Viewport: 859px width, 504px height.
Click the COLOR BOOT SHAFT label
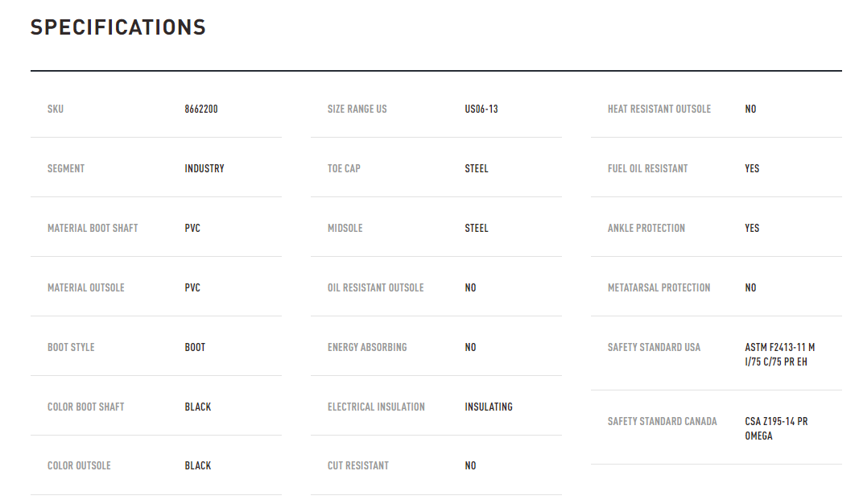pos(86,407)
